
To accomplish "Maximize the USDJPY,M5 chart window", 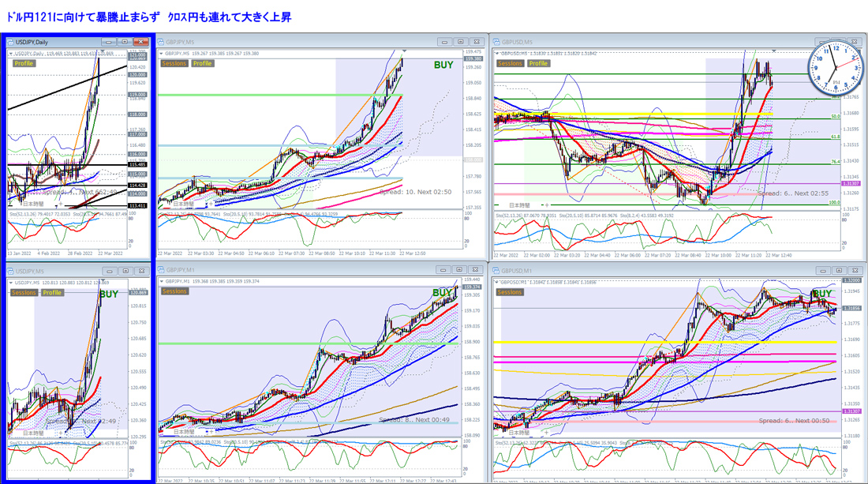I will pyautogui.click(x=125, y=272).
